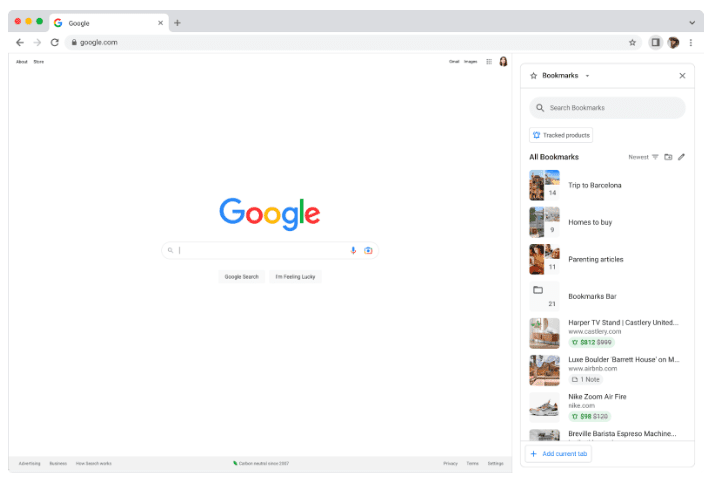
Task: Search by image with camera icon
Action: click(x=368, y=250)
